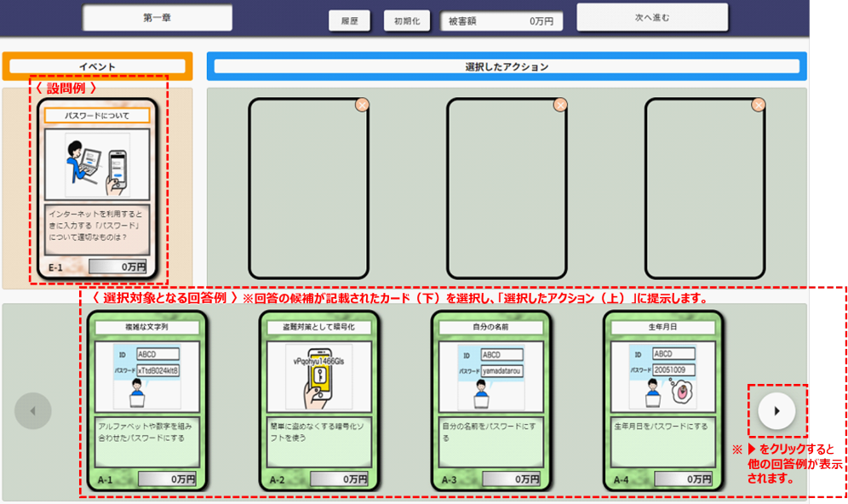
Task: Click the 選択したアクション header
Action: coord(507,66)
